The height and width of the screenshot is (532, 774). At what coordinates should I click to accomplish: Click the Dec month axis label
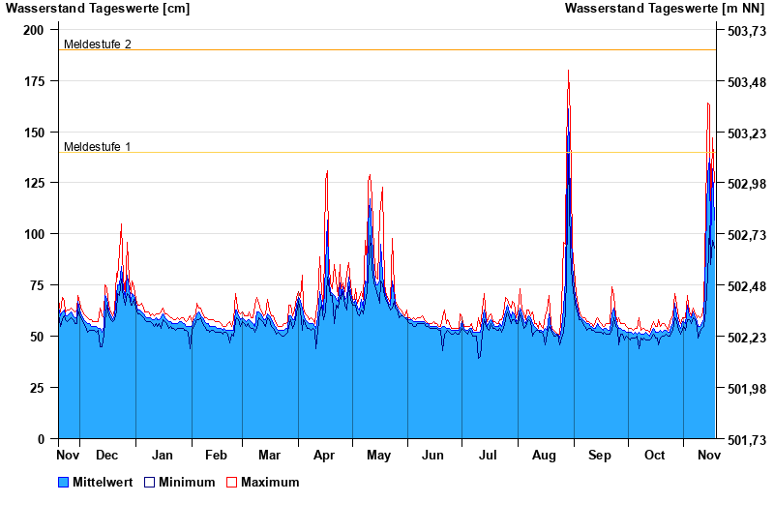106,455
